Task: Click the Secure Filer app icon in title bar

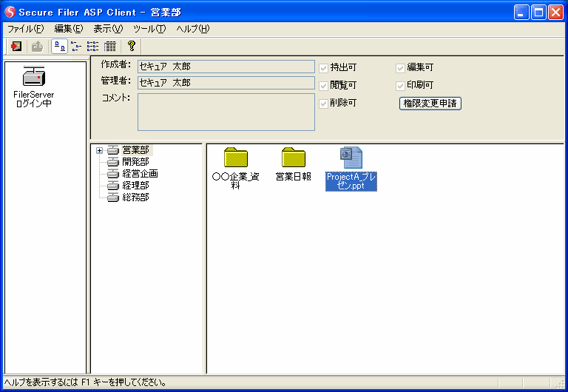Action: (10, 12)
